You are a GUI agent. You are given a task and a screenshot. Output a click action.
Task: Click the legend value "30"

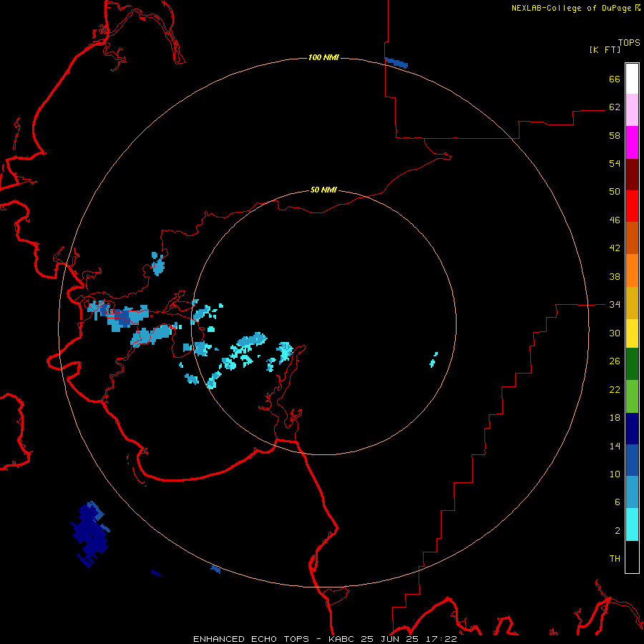pyautogui.click(x=615, y=333)
